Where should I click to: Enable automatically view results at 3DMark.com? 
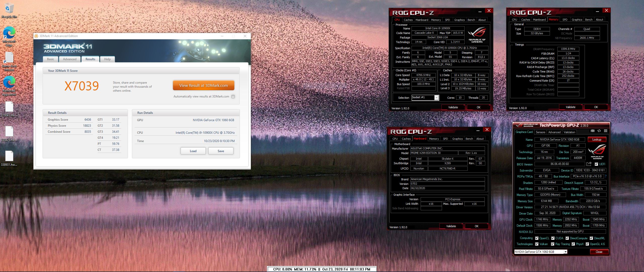[x=233, y=96]
